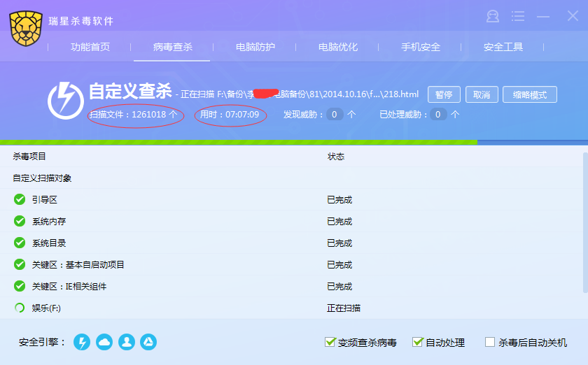Image resolution: width=588 pixels, height=365 pixels.
Task: Click the 自定义查杀 heading
Action: pyautogui.click(x=130, y=91)
